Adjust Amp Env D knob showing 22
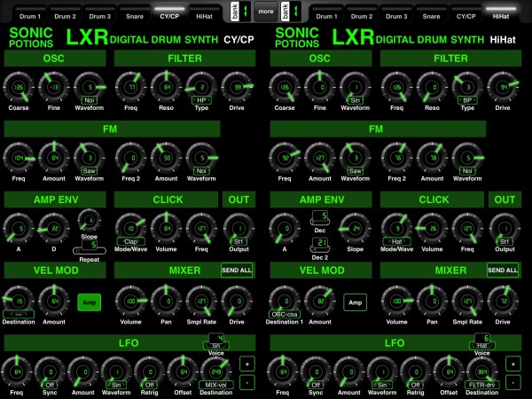The width and height of the screenshot is (532, 399). point(53,229)
